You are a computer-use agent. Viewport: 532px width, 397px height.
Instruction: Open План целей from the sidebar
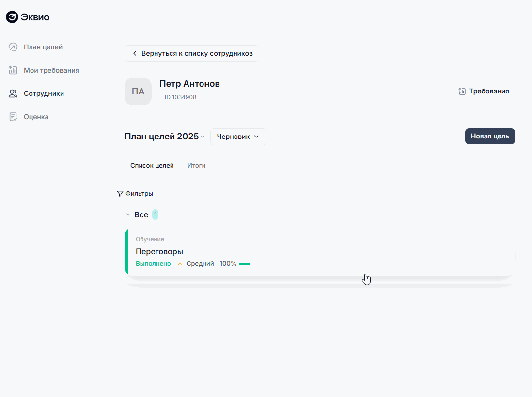(43, 47)
